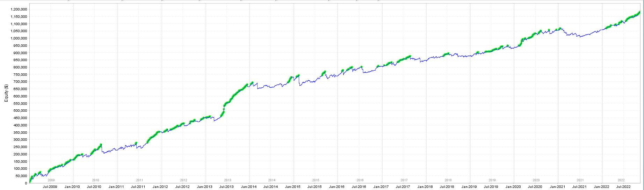Pick the Jan-2011 x-axis date
The height and width of the screenshot is (190, 644).
click(116, 187)
